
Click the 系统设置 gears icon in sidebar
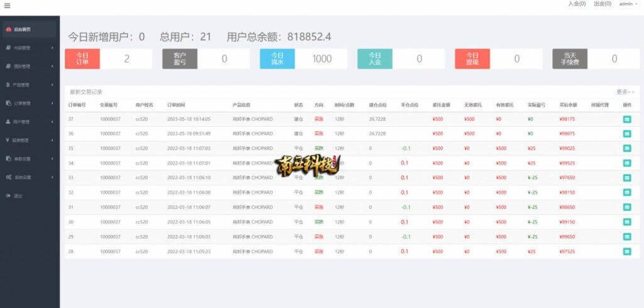8,177
